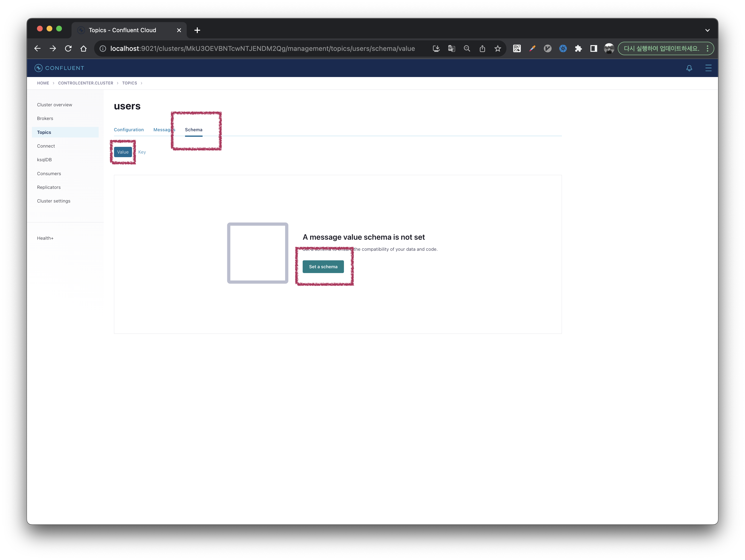
Task: Click the Google Translate icon in address bar
Action: pyautogui.click(x=451, y=48)
